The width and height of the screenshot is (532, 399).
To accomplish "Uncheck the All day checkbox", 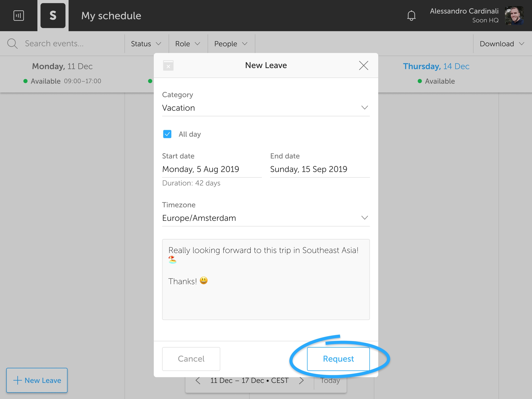I will tap(167, 134).
